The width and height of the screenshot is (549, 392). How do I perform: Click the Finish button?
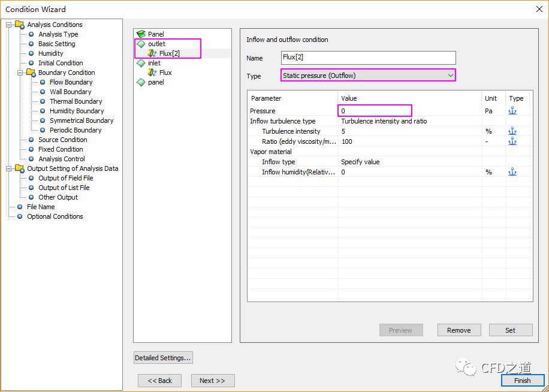pos(523,381)
